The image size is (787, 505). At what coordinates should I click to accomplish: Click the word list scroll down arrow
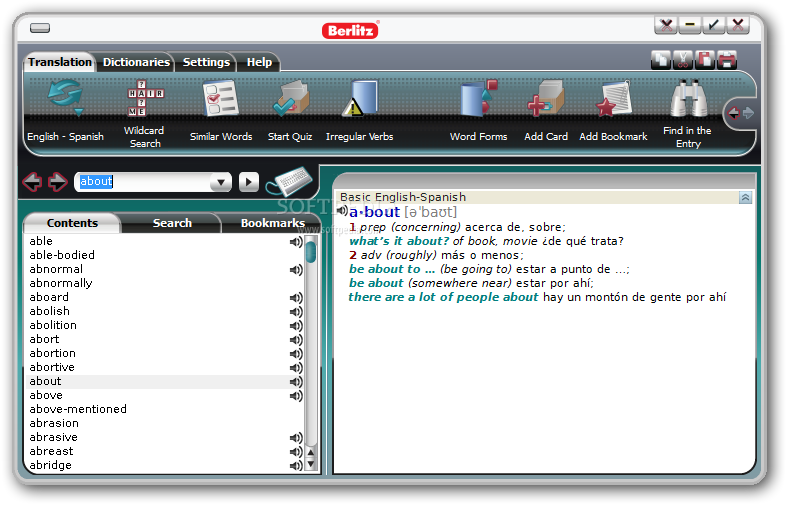[311, 465]
